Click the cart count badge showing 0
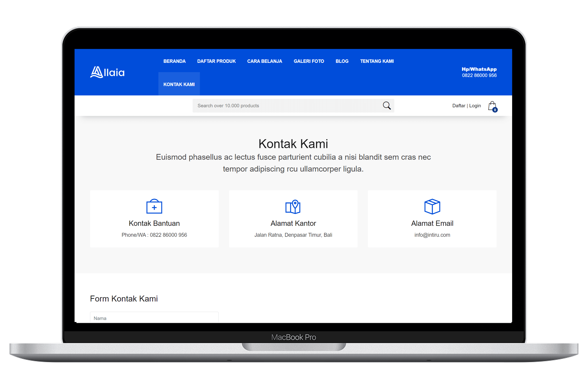 pyautogui.click(x=495, y=110)
